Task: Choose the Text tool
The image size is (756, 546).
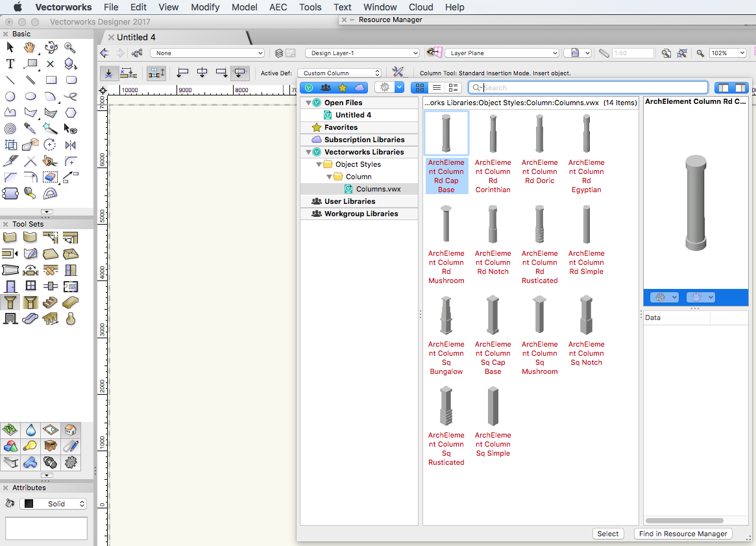Action: point(10,64)
